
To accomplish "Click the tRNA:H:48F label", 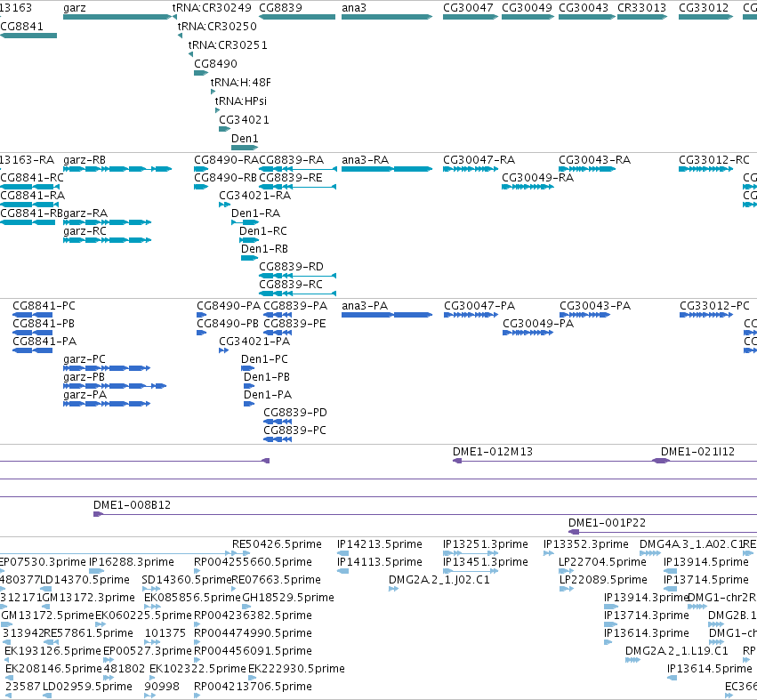I will 240,82.
